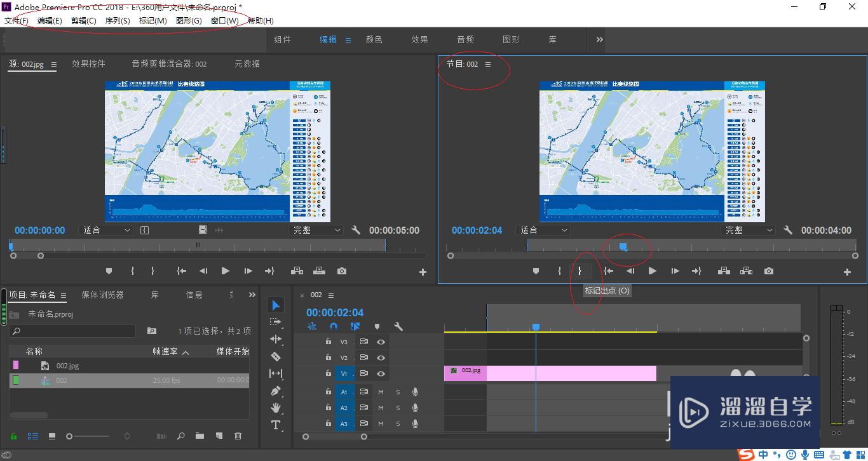The height and width of the screenshot is (461, 868).
Task: Open Source monitor settings wrench
Action: [x=356, y=230]
